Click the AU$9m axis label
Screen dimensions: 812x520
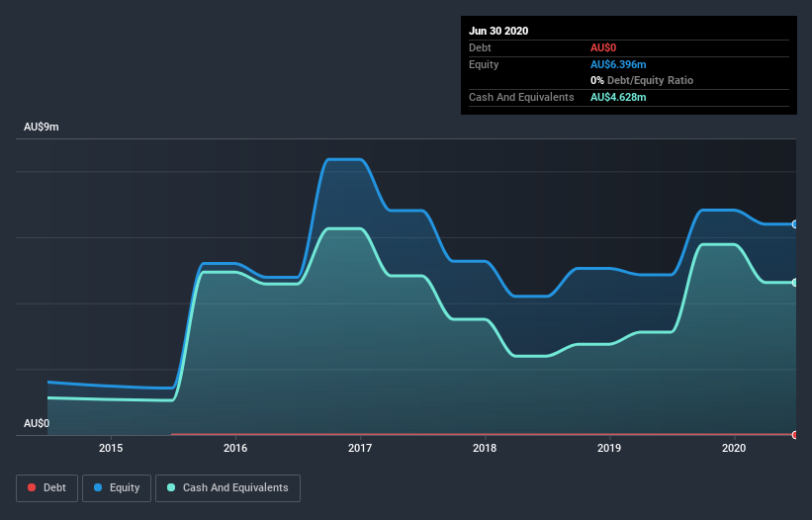[x=42, y=128]
